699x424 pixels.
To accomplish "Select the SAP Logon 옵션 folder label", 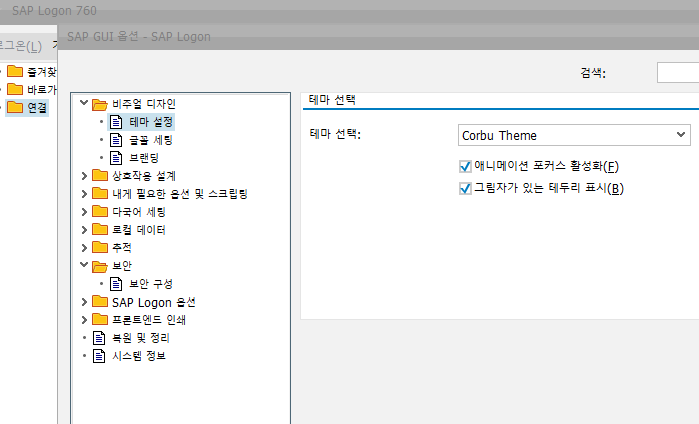I will (x=154, y=302).
